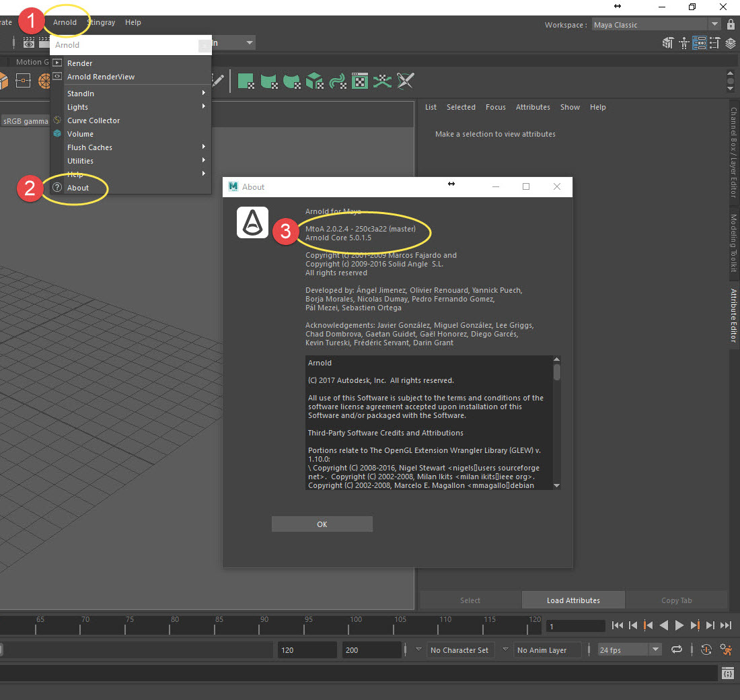Toggle loop playback mode icon

677,650
